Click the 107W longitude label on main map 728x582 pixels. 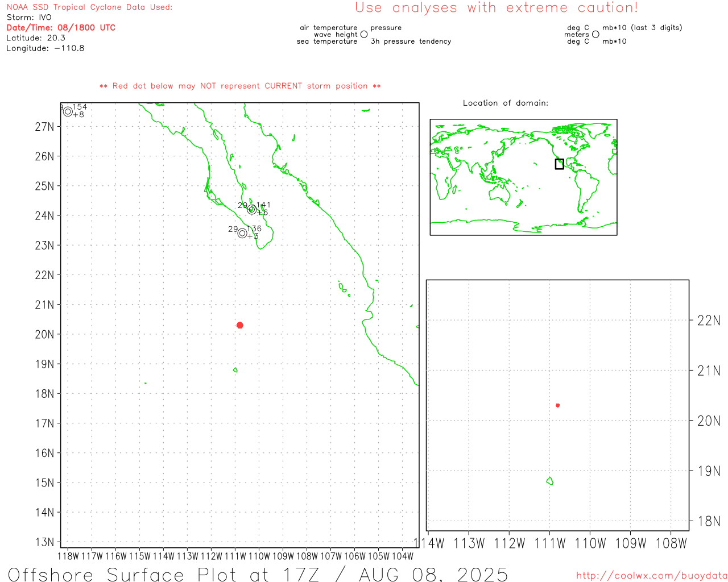click(331, 556)
